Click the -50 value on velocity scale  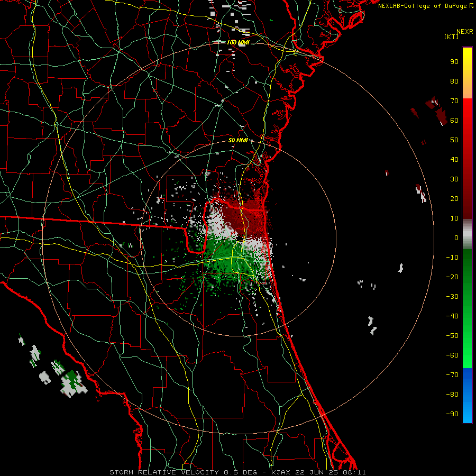(x=452, y=336)
